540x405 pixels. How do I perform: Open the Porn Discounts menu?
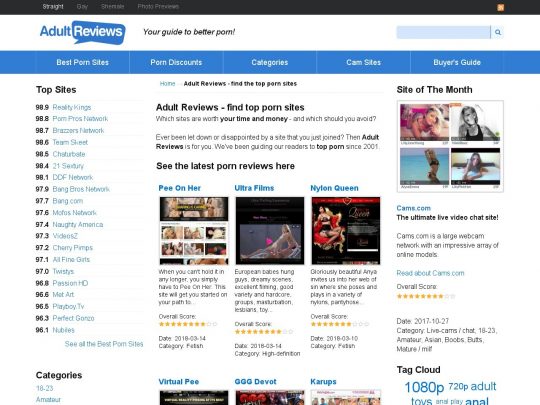(x=176, y=62)
